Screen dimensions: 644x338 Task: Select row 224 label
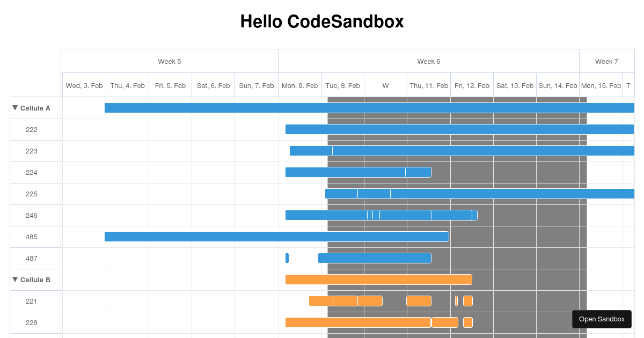pyautogui.click(x=32, y=172)
